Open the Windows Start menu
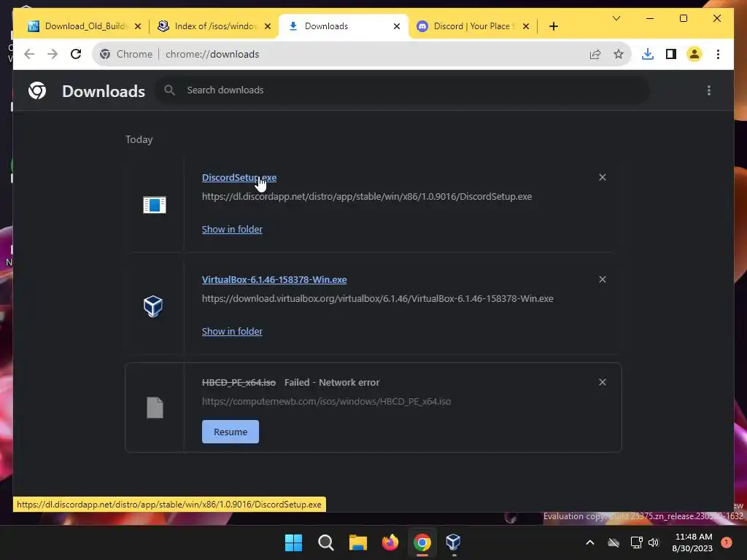Image resolution: width=747 pixels, height=560 pixels. pyautogui.click(x=293, y=542)
